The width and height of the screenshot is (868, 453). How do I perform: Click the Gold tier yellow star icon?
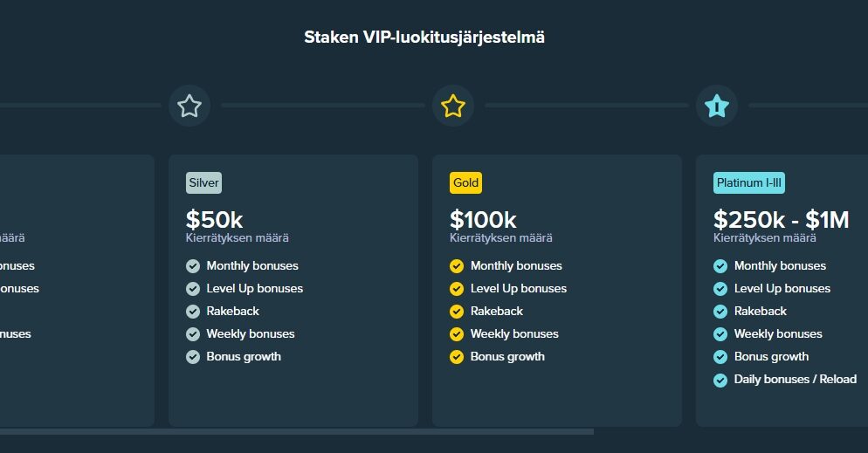click(x=453, y=106)
